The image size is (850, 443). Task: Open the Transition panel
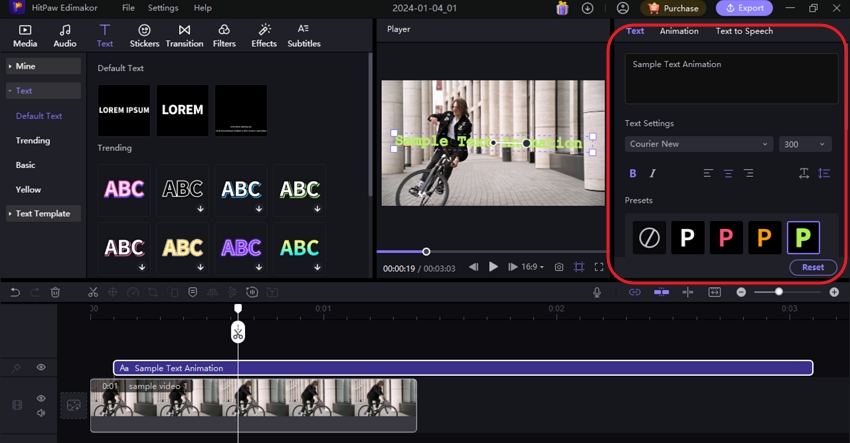tap(184, 36)
